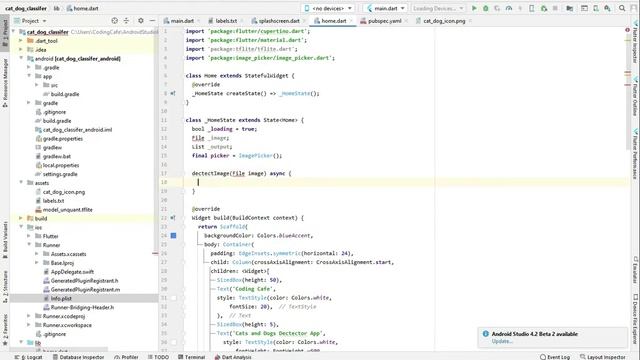Toggle the Flutter Performance side panel
Image resolution: width=640 pixels, height=360 pixels.
pos(635,153)
